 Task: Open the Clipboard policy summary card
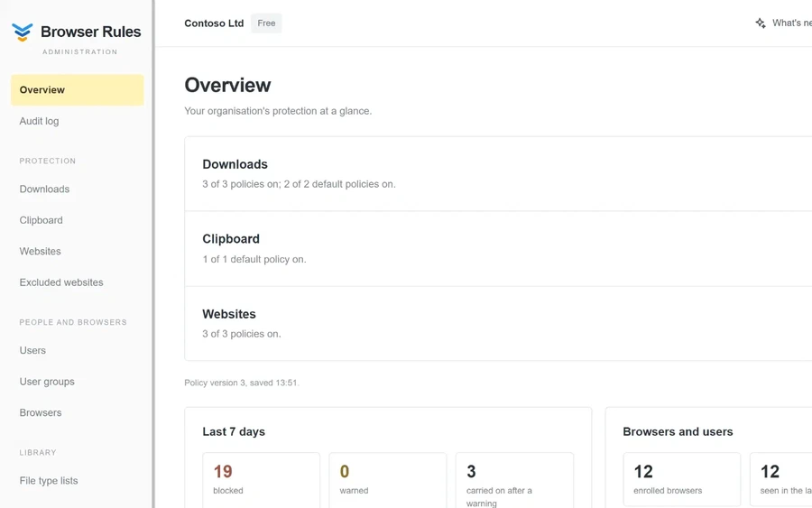click(498, 248)
